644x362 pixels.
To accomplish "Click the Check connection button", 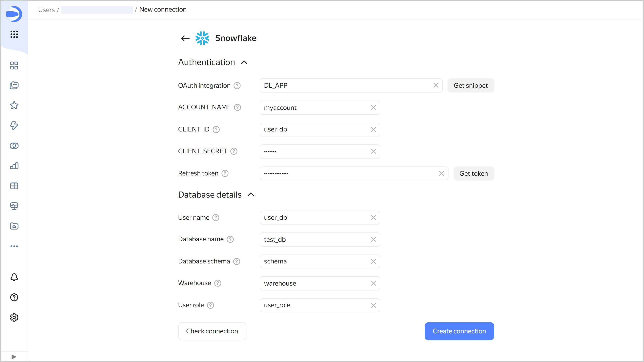I will point(212,331).
